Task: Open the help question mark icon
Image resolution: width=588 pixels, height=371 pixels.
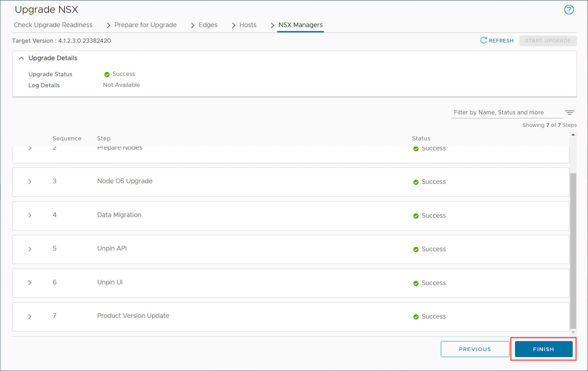Action: 569,10
